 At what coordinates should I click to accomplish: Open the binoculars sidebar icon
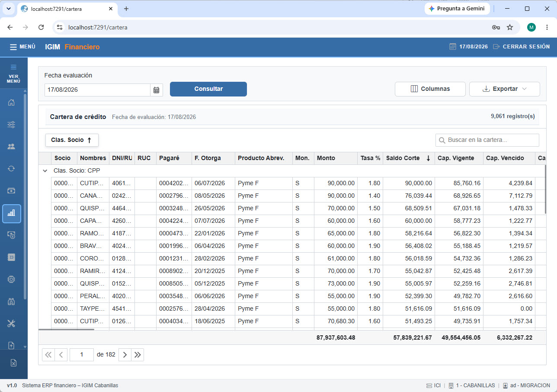[12, 302]
